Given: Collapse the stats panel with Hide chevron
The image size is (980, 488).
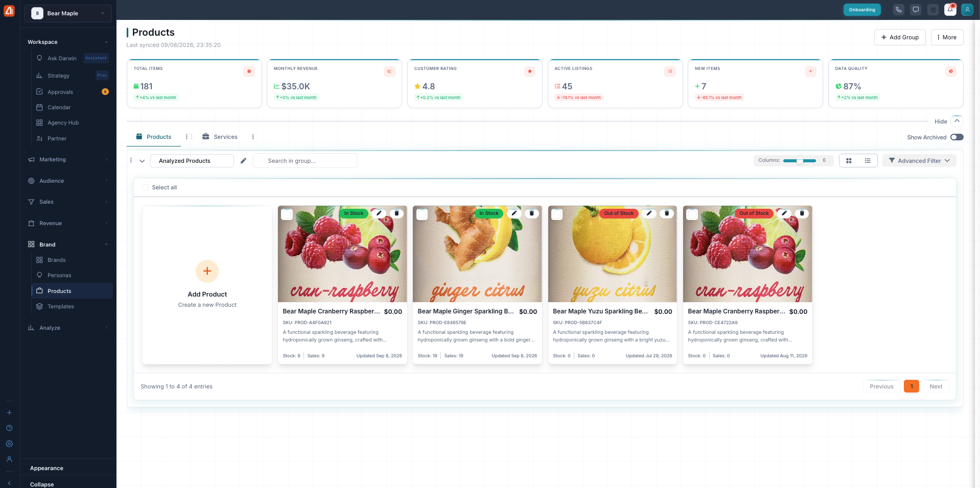Looking at the screenshot, I should coord(956,121).
